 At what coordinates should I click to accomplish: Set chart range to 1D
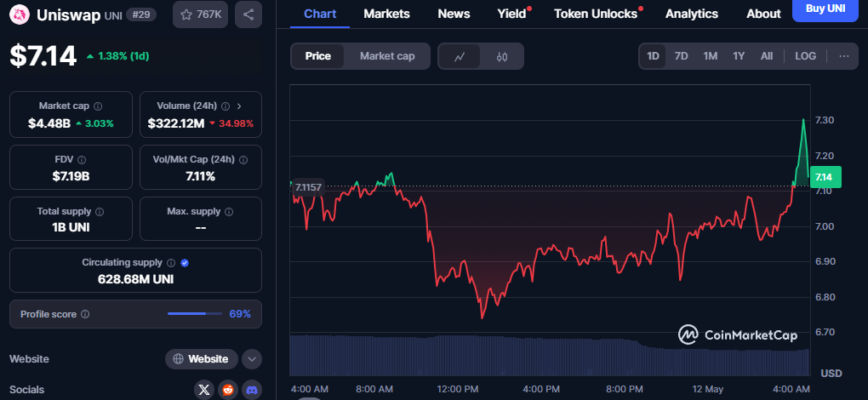click(654, 56)
